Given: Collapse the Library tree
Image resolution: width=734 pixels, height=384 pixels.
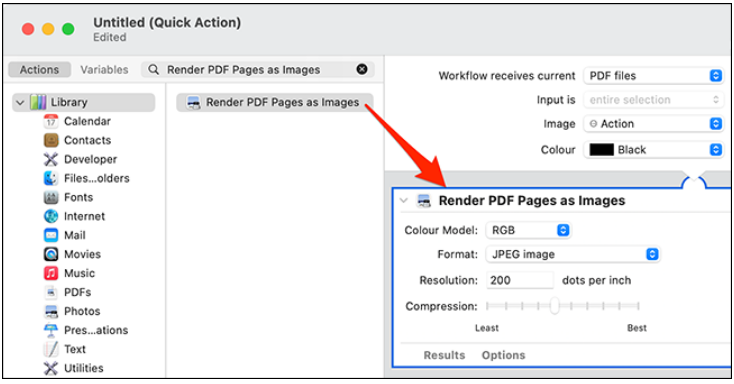Looking at the screenshot, I should click(x=20, y=102).
